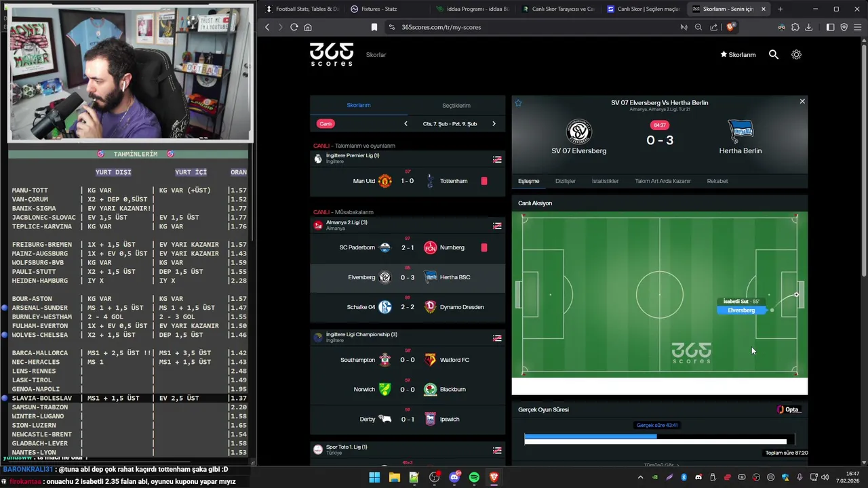Screen dimensions: 868x488
Task: Go to previous date range arrow
Action: [x=406, y=123]
